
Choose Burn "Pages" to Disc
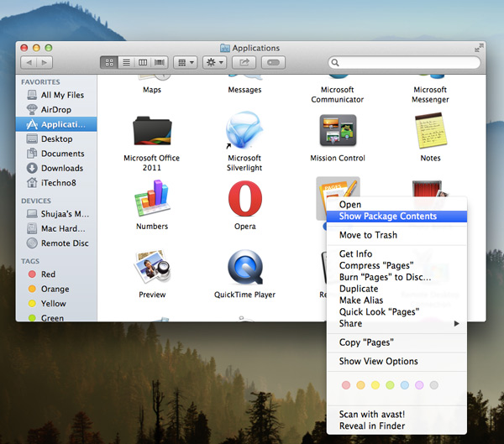point(396,277)
